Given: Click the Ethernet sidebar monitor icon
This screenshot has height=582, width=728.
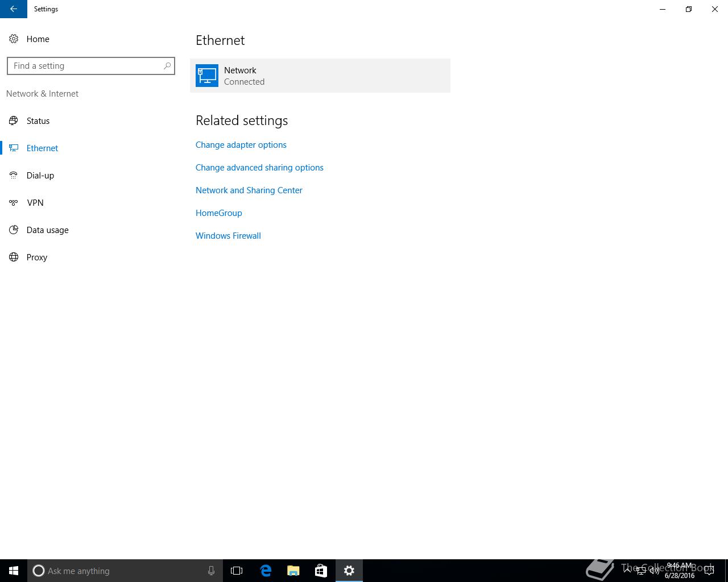Looking at the screenshot, I should coord(14,148).
